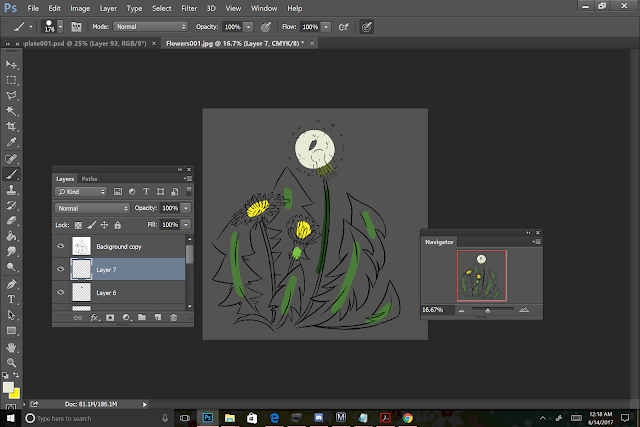Image resolution: width=640 pixels, height=427 pixels.
Task: Toggle lock all for layer
Action: pos(118,225)
